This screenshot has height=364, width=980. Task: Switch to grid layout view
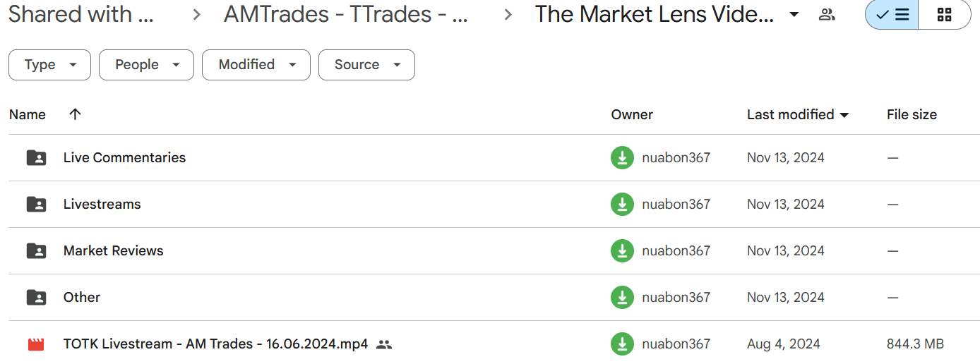pos(945,15)
